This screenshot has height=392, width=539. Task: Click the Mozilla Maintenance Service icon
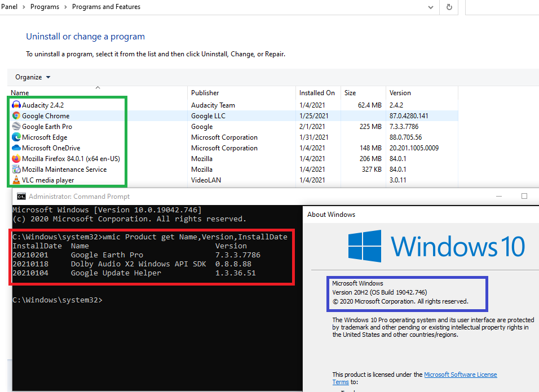16,169
